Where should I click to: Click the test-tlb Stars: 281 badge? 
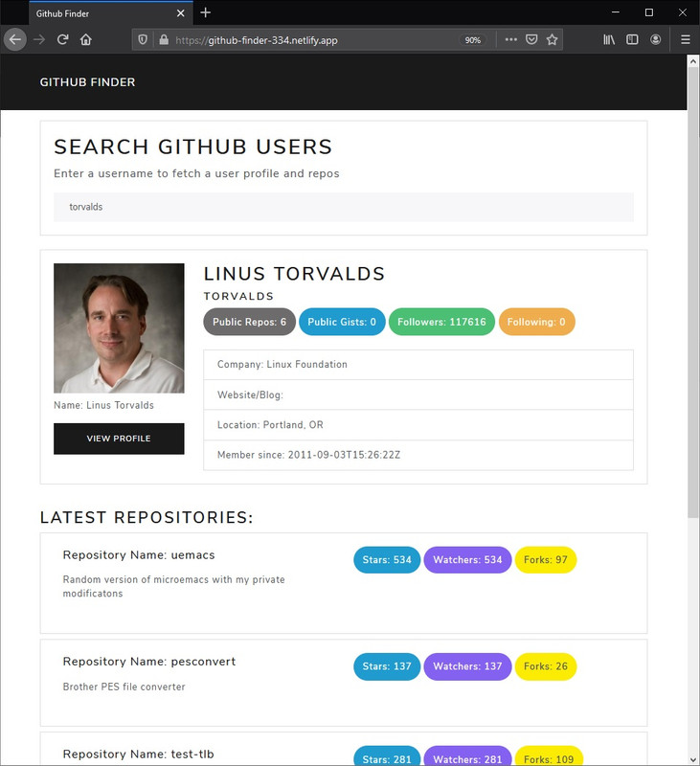387,757
